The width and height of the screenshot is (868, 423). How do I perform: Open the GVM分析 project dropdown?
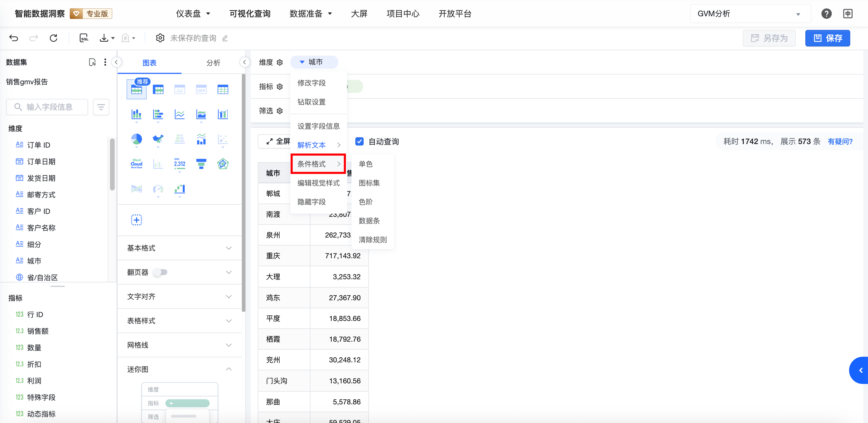click(x=750, y=14)
